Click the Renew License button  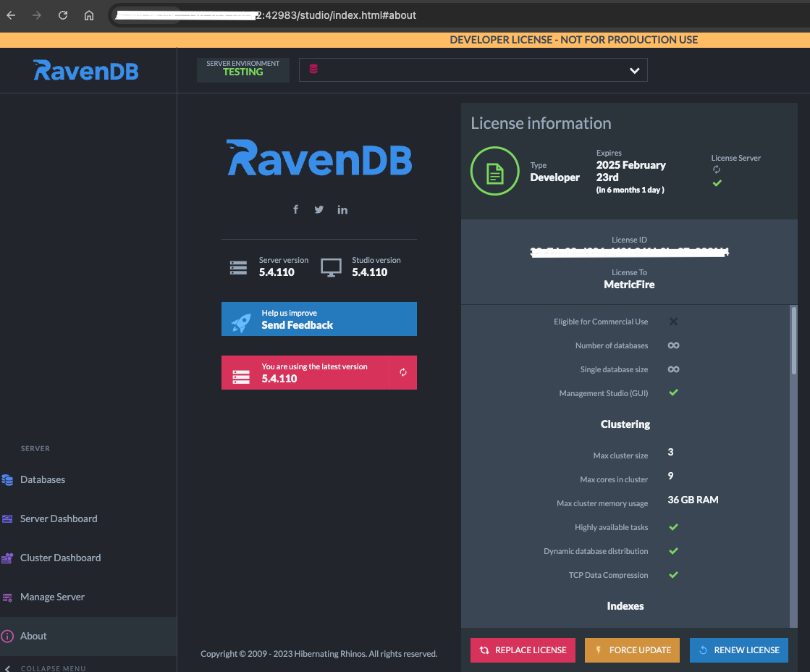(738, 650)
